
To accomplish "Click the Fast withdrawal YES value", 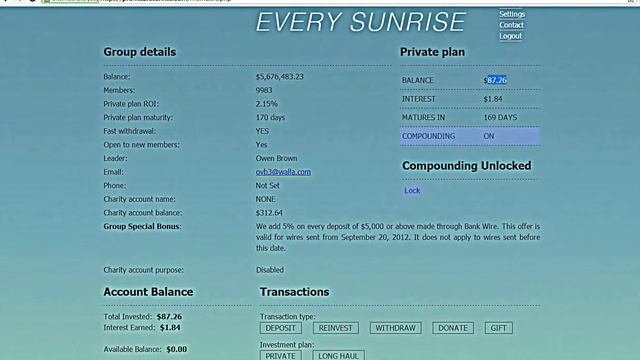I will (262, 131).
